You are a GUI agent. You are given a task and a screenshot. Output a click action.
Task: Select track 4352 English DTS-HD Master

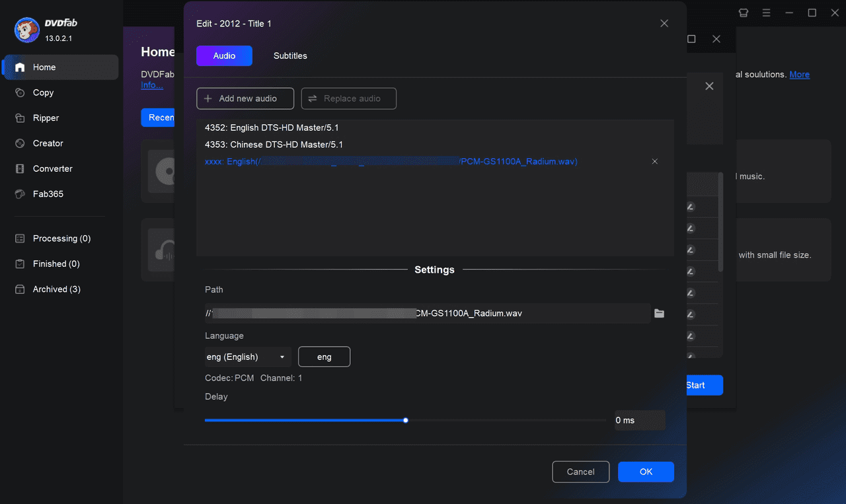click(x=435, y=127)
